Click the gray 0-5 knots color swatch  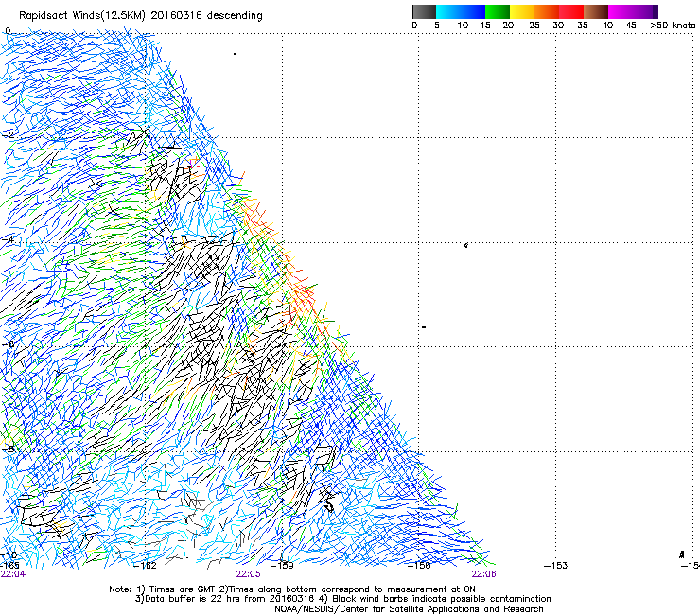[x=424, y=11]
